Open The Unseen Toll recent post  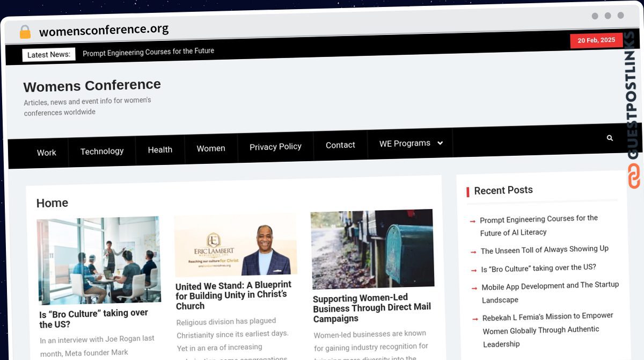point(544,249)
